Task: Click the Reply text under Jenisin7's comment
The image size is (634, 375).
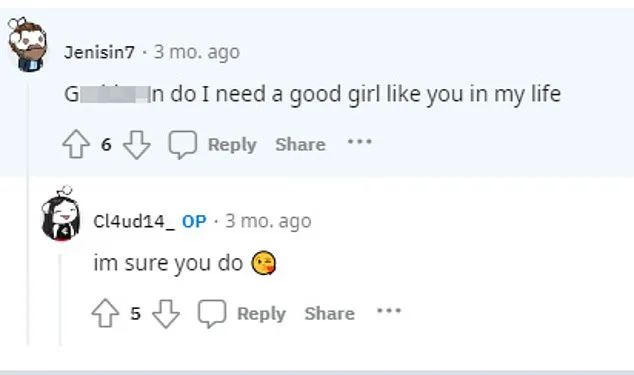Action: (x=232, y=145)
